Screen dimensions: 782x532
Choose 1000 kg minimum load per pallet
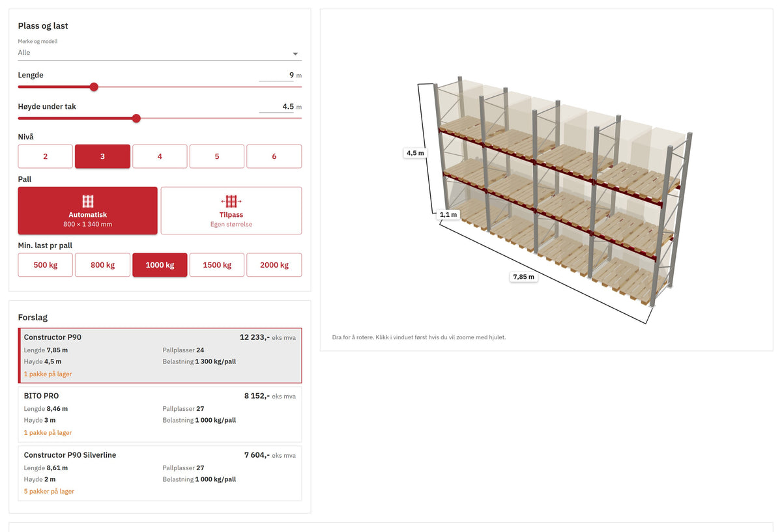[160, 265]
